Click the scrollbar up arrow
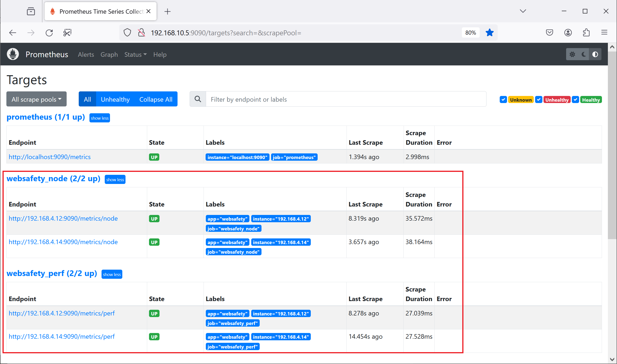The height and width of the screenshot is (364, 617). (x=612, y=47)
